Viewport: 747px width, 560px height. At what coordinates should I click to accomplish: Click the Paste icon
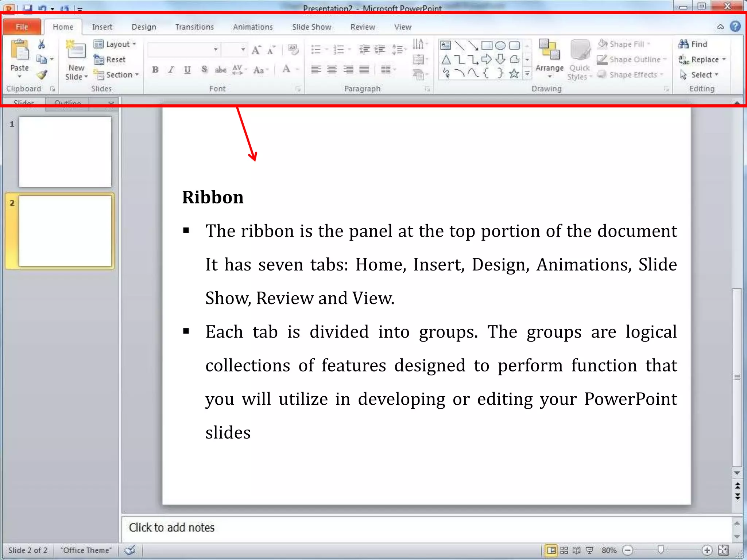point(20,50)
